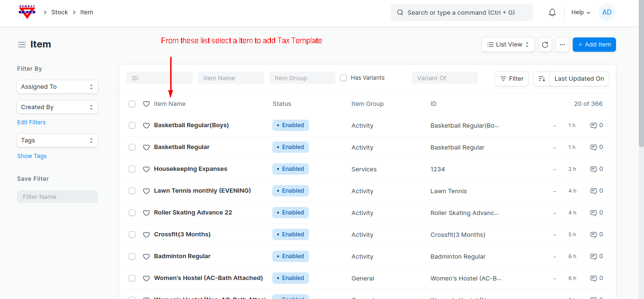This screenshot has height=299, width=644.
Task: Go to Stock in the breadcrumb
Action: coord(59,12)
